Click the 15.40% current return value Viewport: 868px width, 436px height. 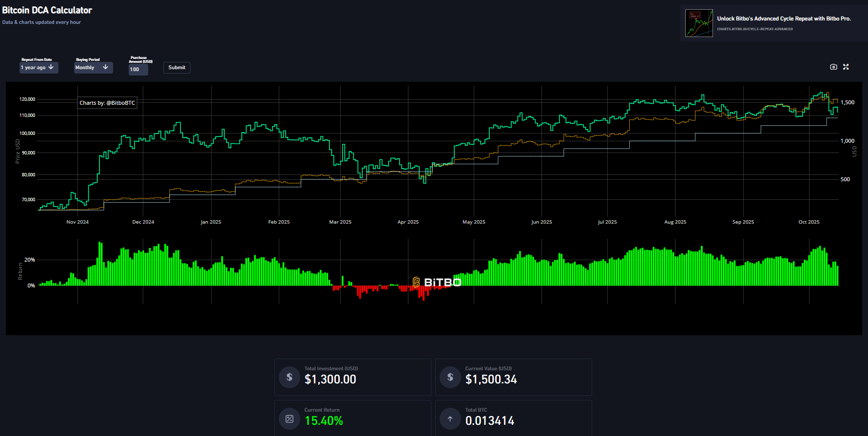pyautogui.click(x=324, y=421)
